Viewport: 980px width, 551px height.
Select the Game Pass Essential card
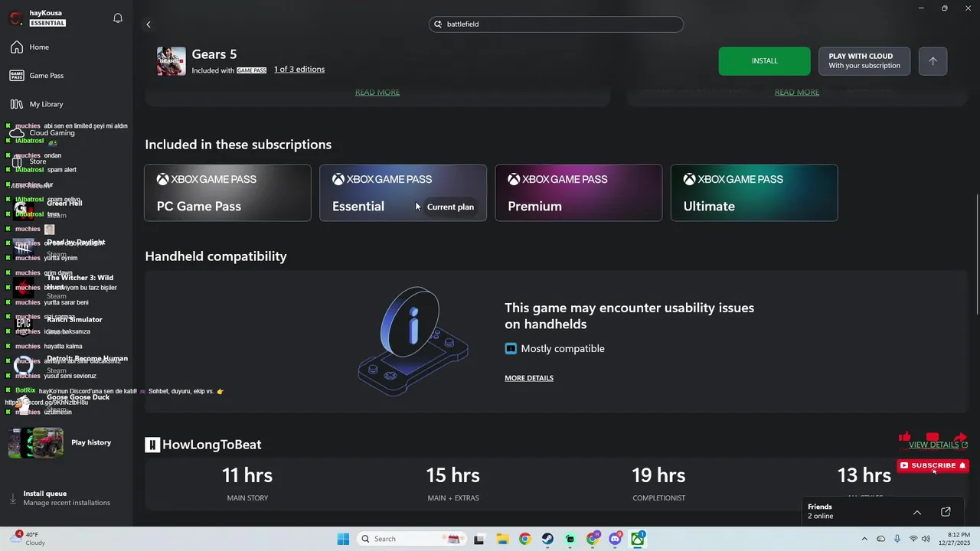[x=403, y=193]
